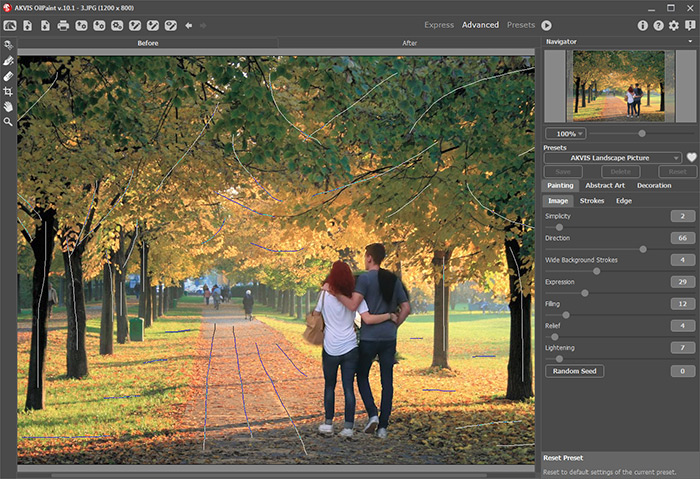Open the After tab

pos(409,43)
